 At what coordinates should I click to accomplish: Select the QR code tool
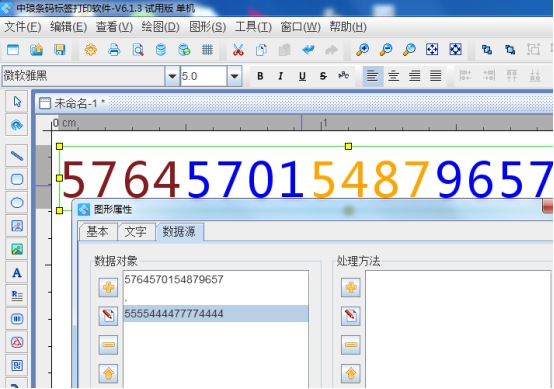(x=17, y=365)
